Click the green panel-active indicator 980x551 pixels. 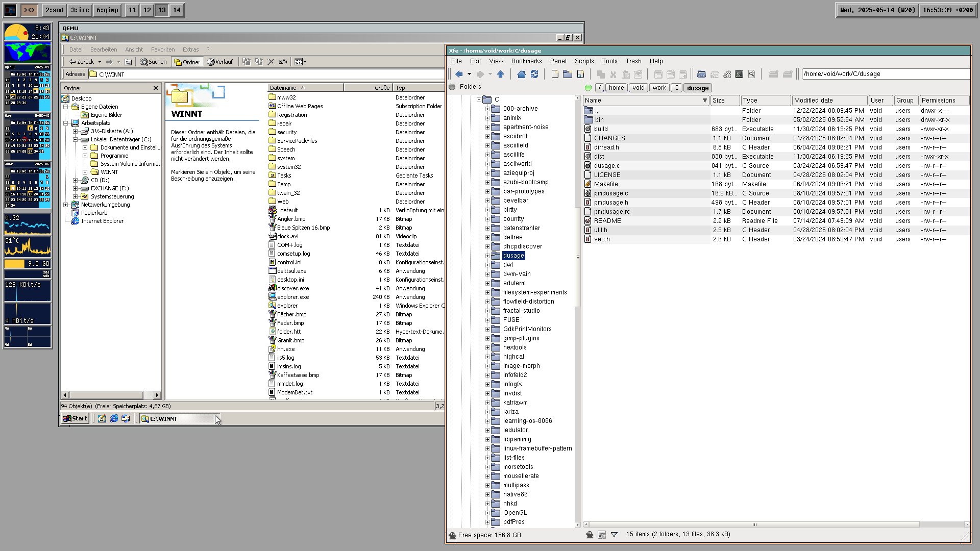point(589,88)
